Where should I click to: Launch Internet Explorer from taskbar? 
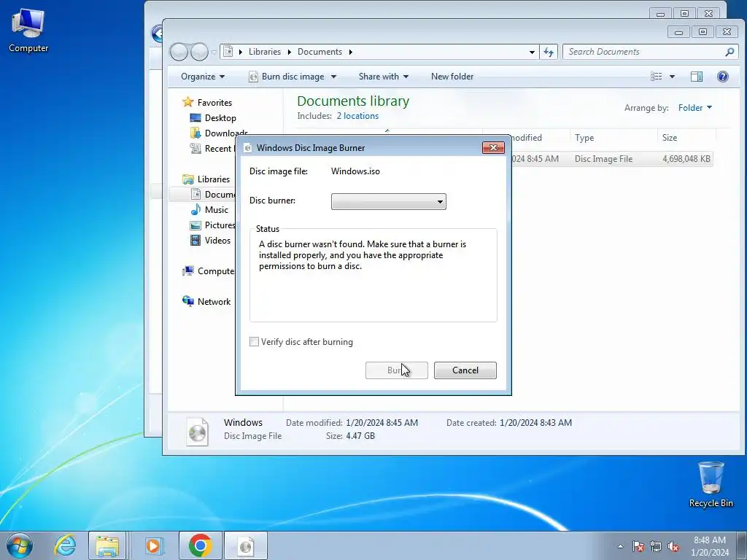[x=65, y=545]
